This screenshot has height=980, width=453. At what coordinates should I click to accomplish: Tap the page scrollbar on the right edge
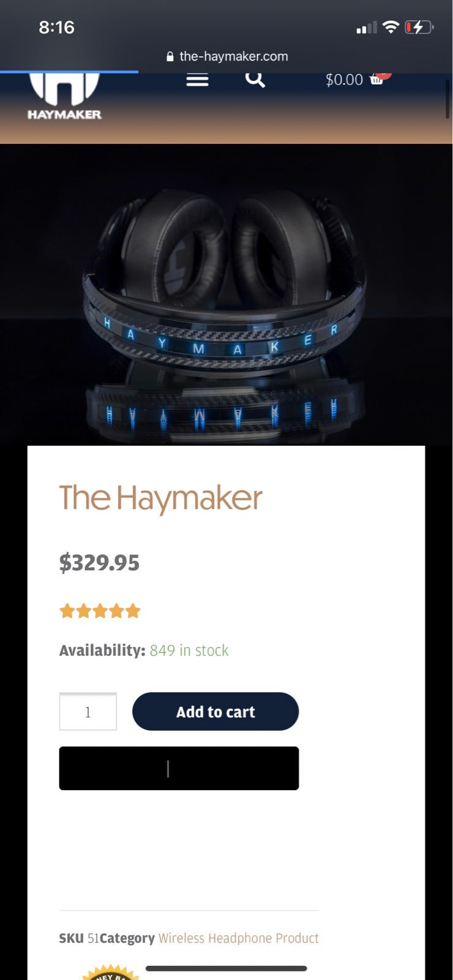click(x=447, y=98)
